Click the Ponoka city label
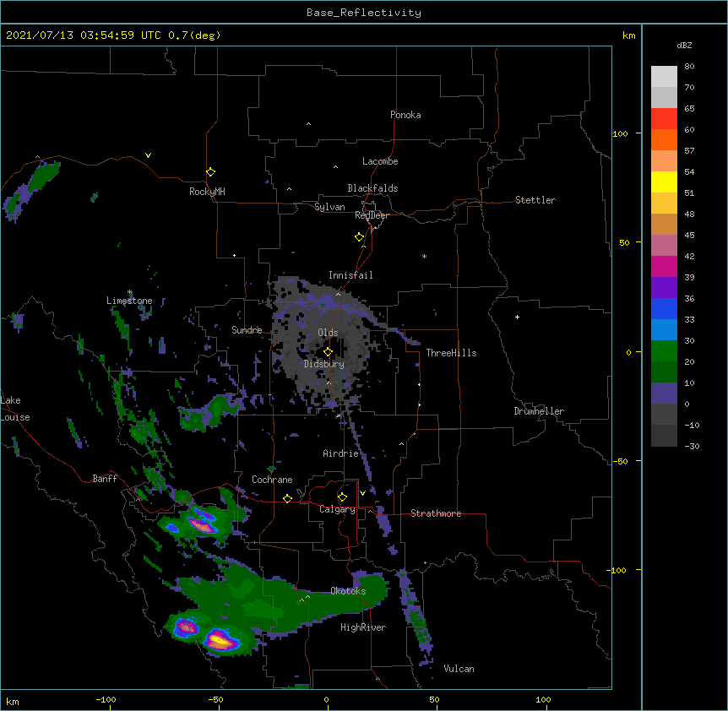This screenshot has height=711, width=728. [x=405, y=115]
